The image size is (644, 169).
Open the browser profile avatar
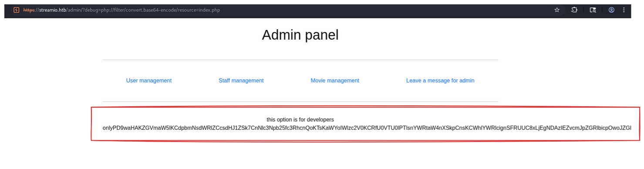[x=611, y=10]
